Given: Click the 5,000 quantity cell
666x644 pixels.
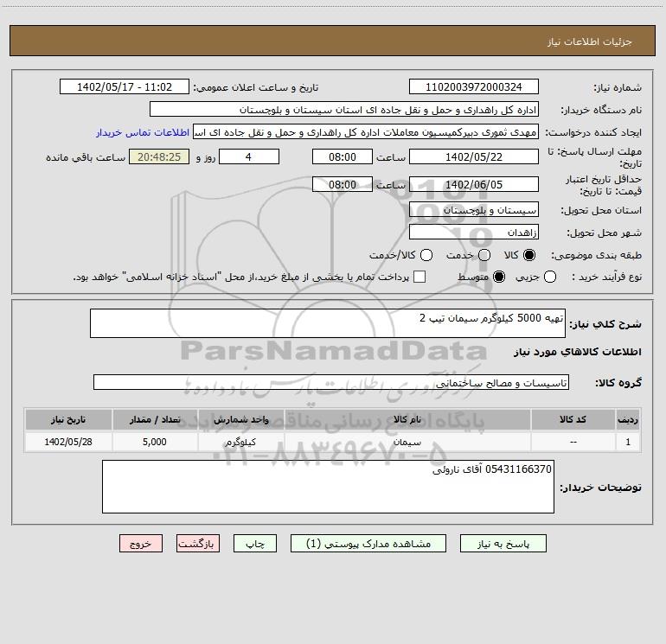Looking at the screenshot, I should (155, 442).
